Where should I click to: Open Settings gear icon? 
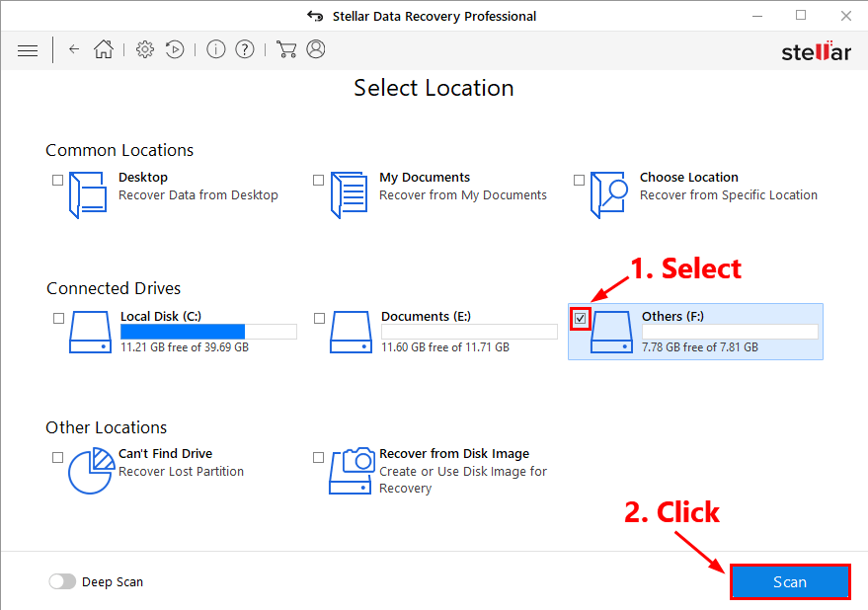click(x=145, y=49)
